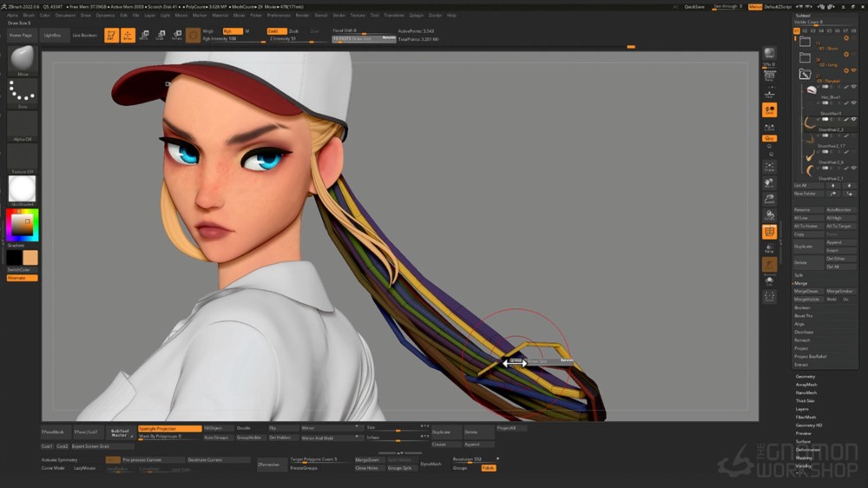Activate the Local symmetry icon

(769, 110)
